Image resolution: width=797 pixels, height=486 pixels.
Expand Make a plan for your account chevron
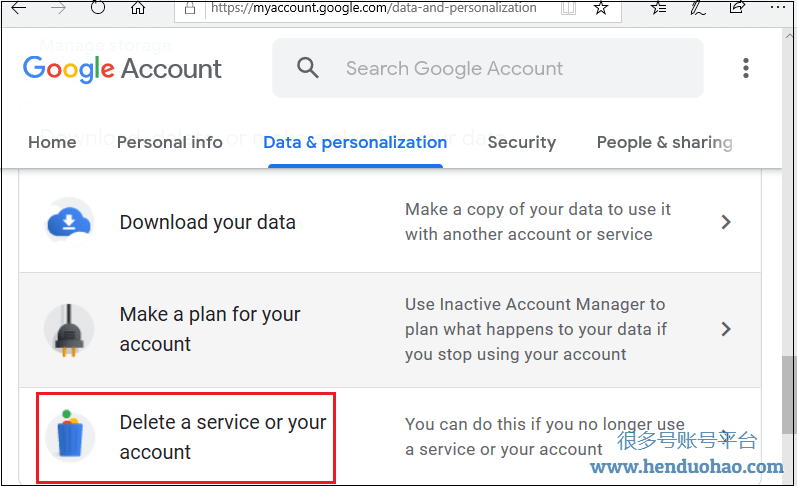[727, 329]
